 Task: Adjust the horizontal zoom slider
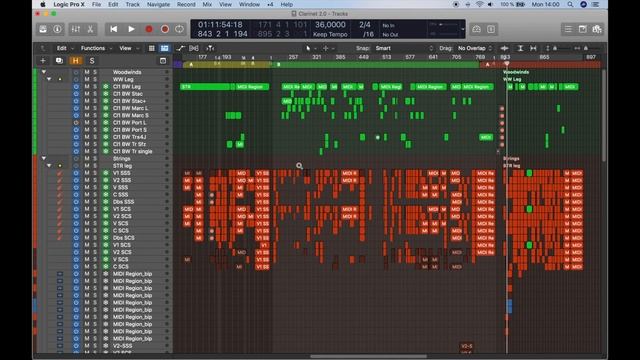(588, 48)
